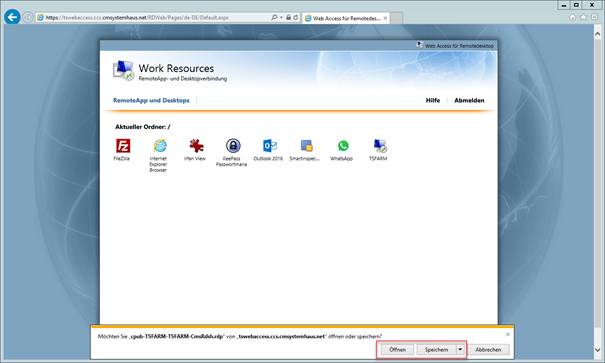Go back with the browser back arrow
Viewport: 605px width, 363px height.
pos(12,17)
